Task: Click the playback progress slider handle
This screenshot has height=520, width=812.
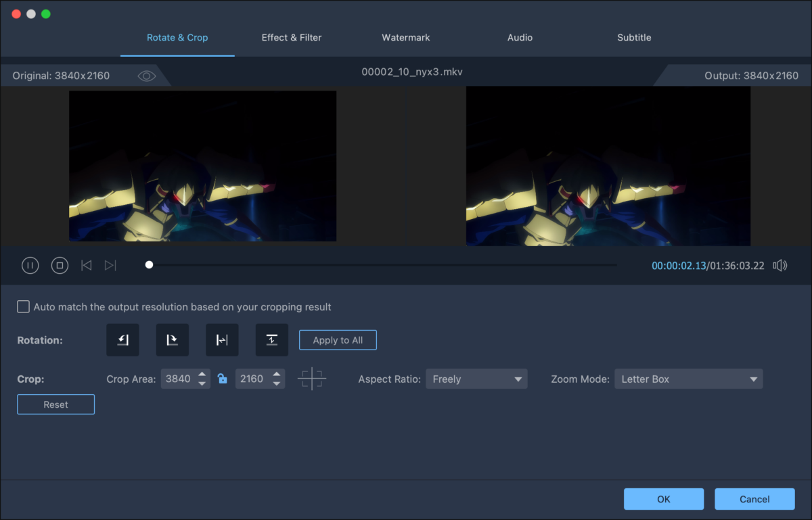Action: click(149, 265)
